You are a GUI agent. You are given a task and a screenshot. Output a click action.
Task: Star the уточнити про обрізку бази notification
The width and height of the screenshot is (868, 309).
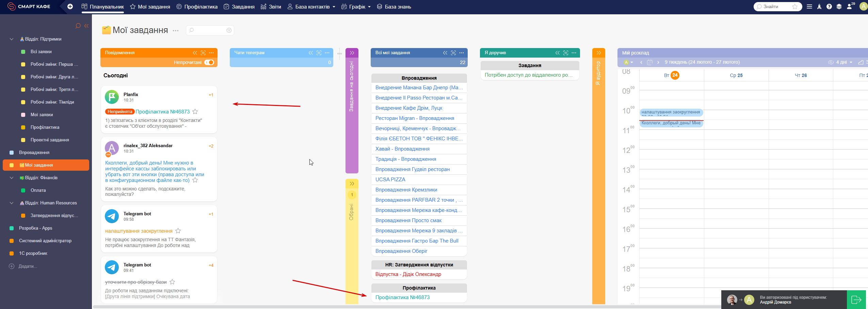point(172,282)
